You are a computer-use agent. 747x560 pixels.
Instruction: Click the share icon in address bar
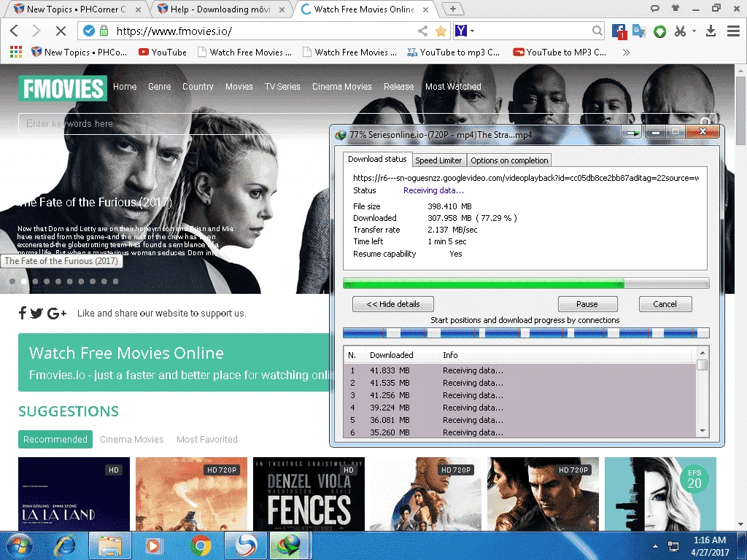pos(422,31)
